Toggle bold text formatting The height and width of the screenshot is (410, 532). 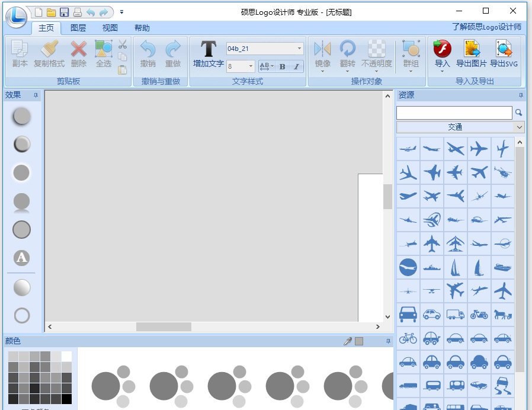(282, 66)
